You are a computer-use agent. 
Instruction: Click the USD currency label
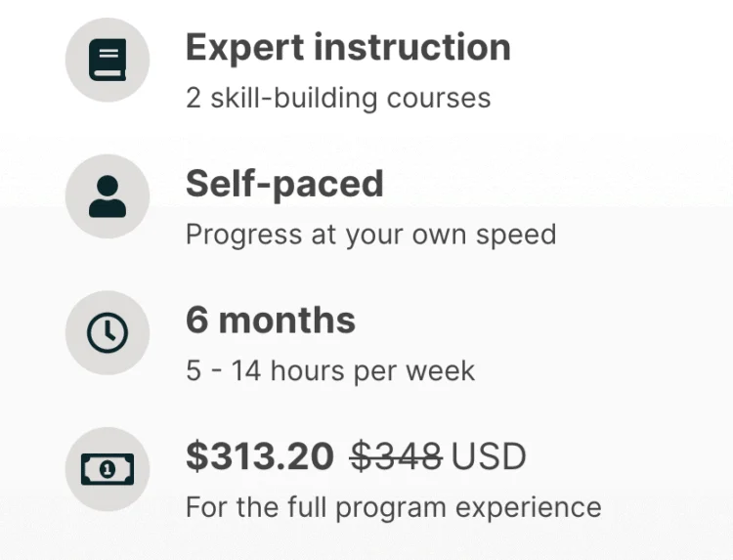(489, 456)
